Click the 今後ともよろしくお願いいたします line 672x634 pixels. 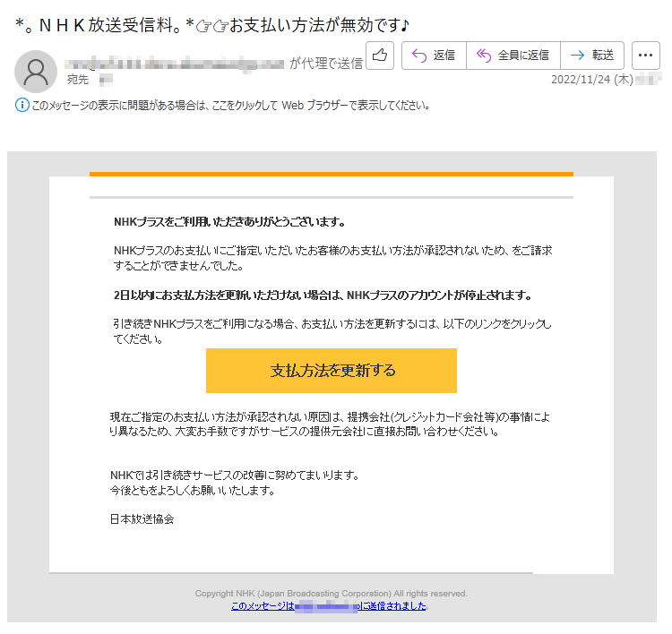click(192, 491)
